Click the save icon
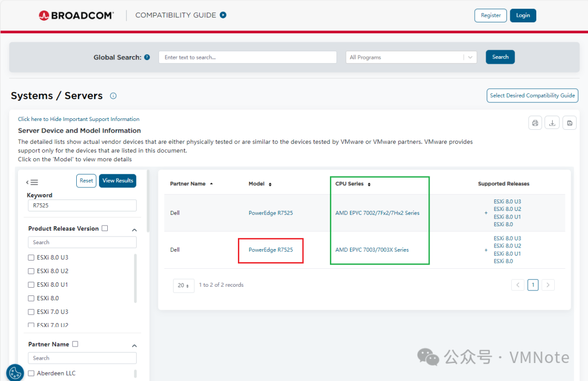 point(569,123)
